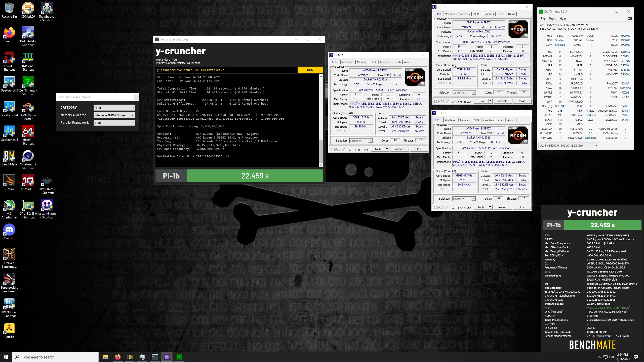644x362 pixels.
Task: Open the HWiNFO64 shortcut icon
Action: point(9,307)
